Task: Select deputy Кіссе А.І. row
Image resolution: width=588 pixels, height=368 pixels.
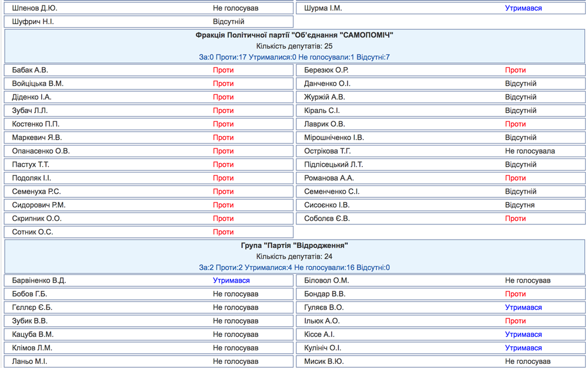Action: pos(440,334)
